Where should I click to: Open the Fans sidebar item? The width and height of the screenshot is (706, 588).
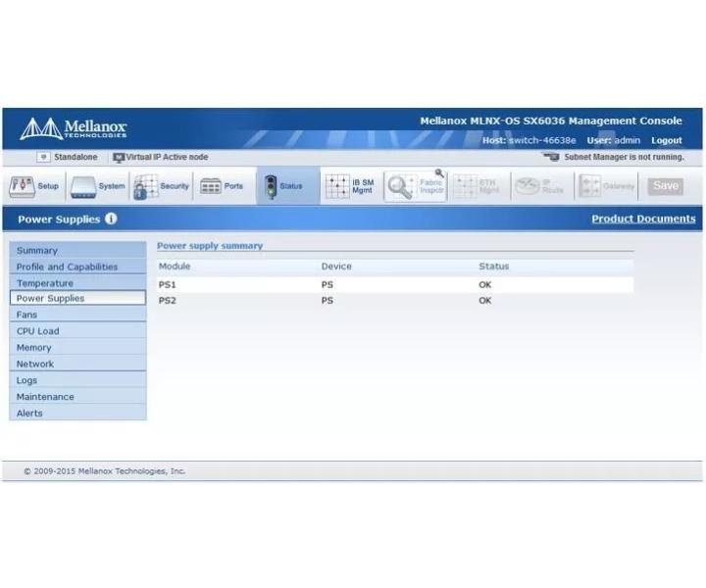tap(77, 314)
